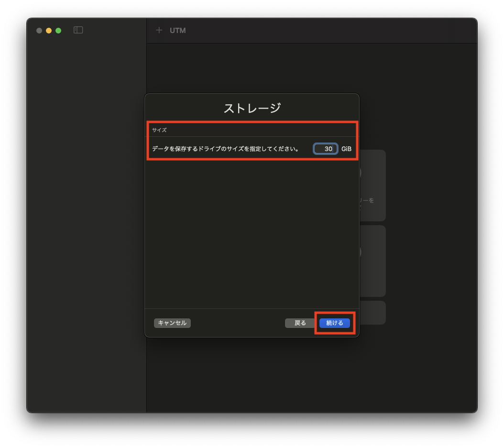Click the GiB unit label

347,149
